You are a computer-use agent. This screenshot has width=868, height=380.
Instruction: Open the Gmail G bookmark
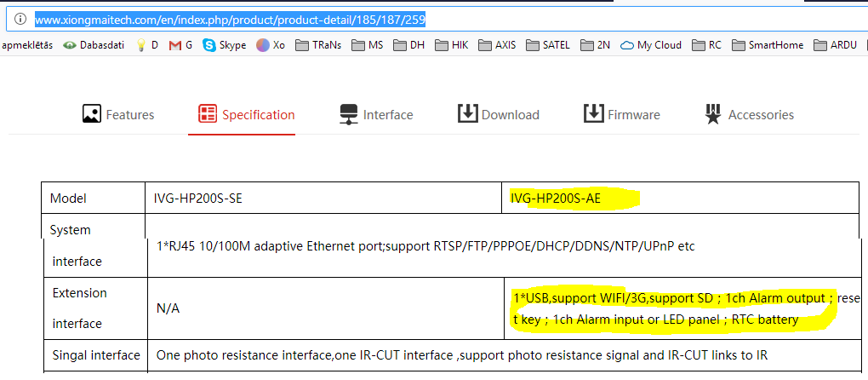180,45
